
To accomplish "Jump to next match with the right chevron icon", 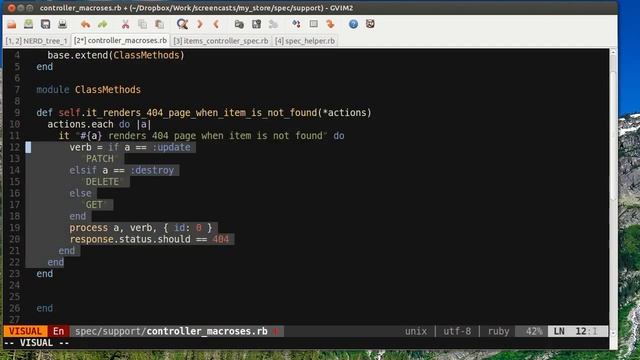I will (200, 24).
